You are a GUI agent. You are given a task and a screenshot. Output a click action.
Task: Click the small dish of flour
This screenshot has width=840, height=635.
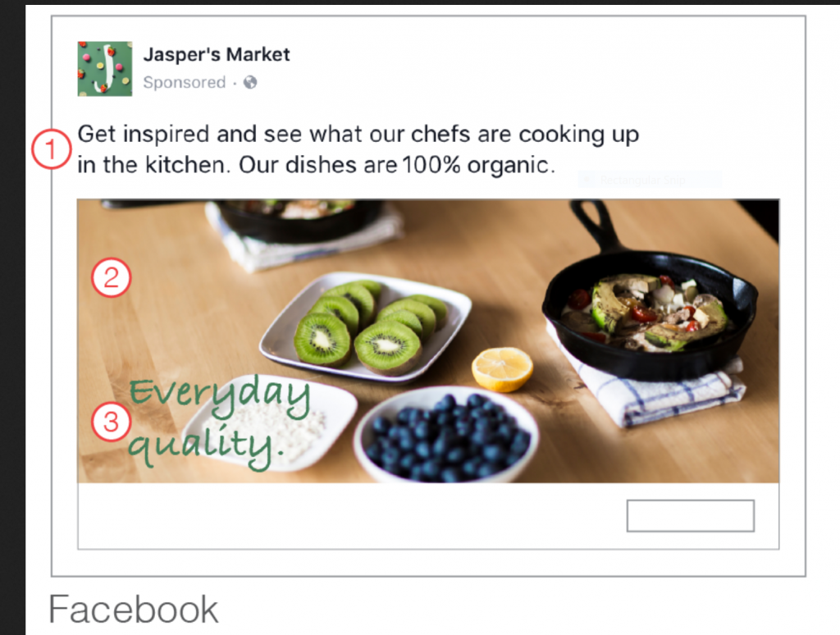(270, 423)
